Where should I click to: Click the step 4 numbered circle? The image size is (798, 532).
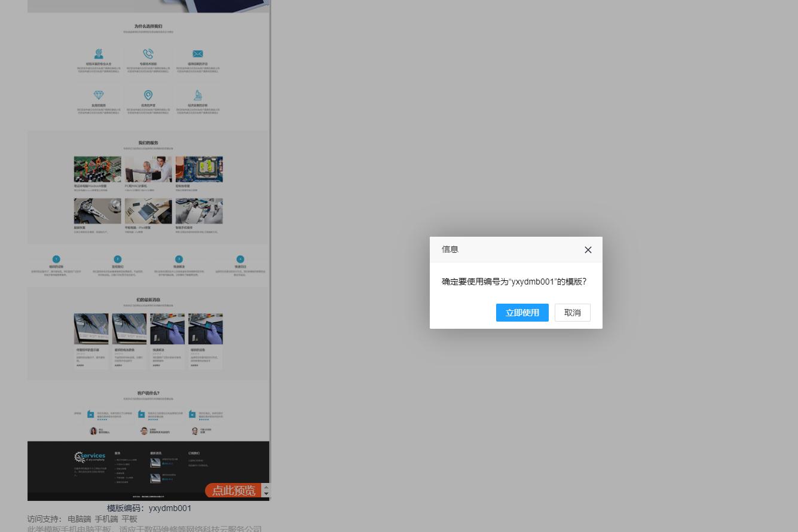[x=240, y=259]
